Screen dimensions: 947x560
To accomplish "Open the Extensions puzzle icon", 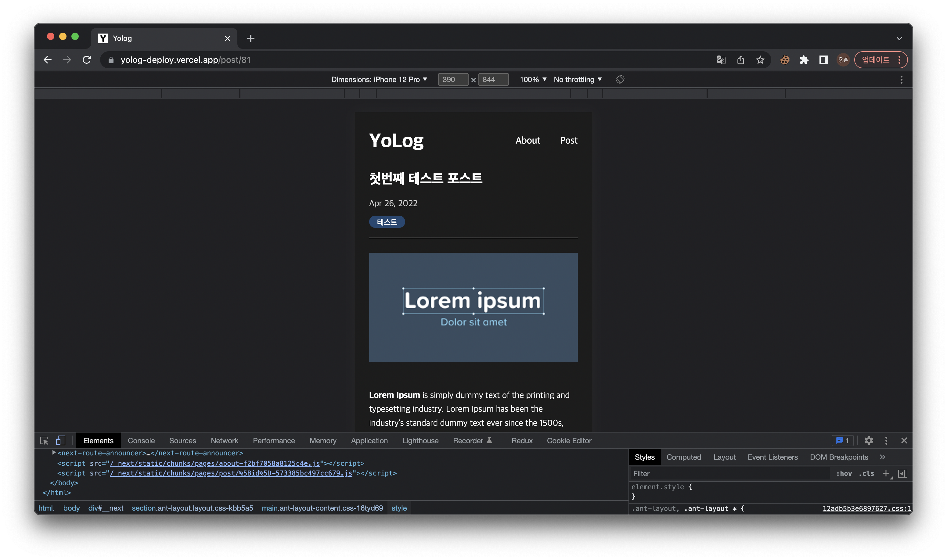I will (804, 59).
